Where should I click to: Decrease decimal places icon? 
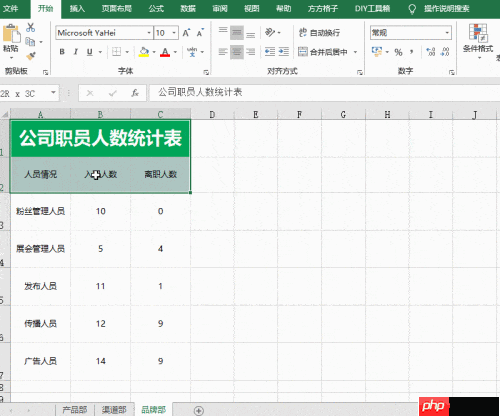(x=445, y=52)
